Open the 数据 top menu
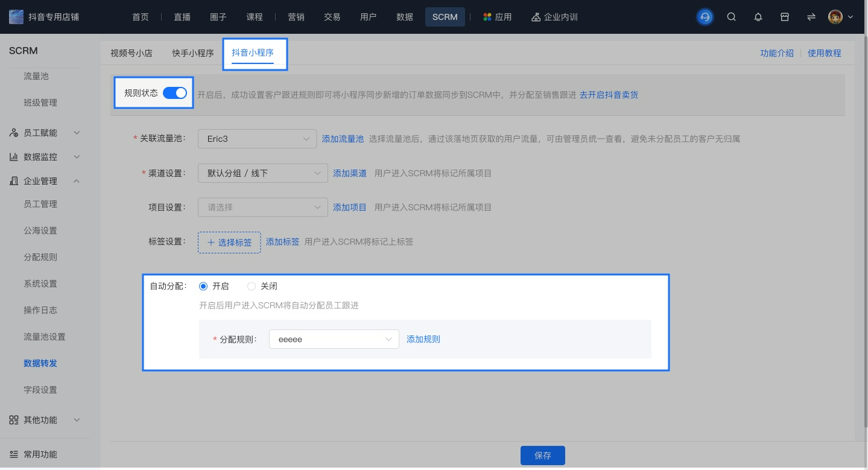 405,17
